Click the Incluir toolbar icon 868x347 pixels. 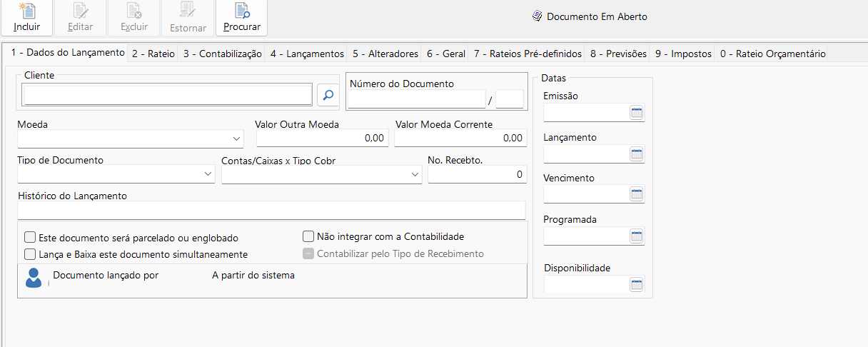tap(27, 12)
